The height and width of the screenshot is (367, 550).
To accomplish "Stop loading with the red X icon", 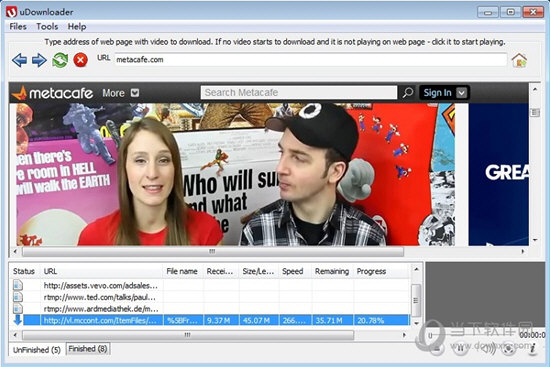I will coord(80,60).
